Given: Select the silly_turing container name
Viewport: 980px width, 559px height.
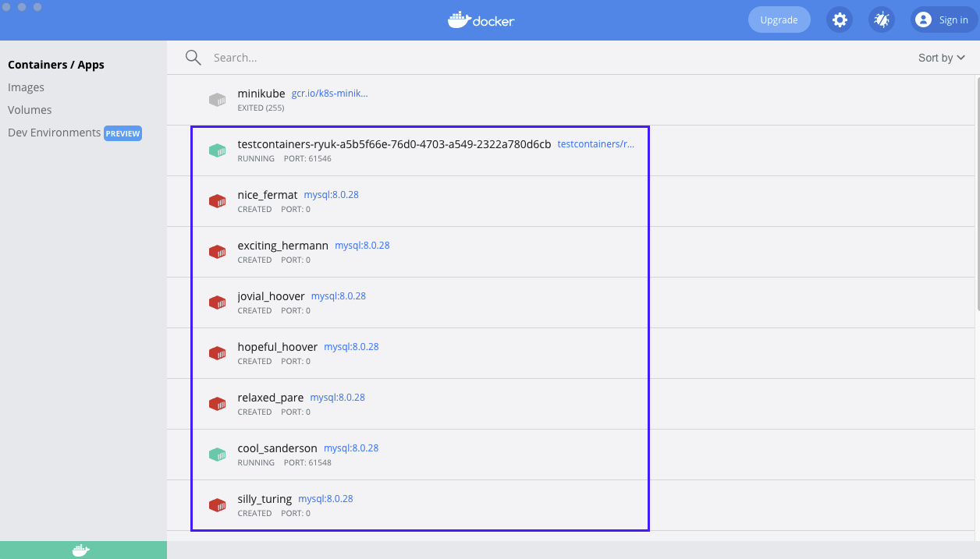Looking at the screenshot, I should [265, 499].
